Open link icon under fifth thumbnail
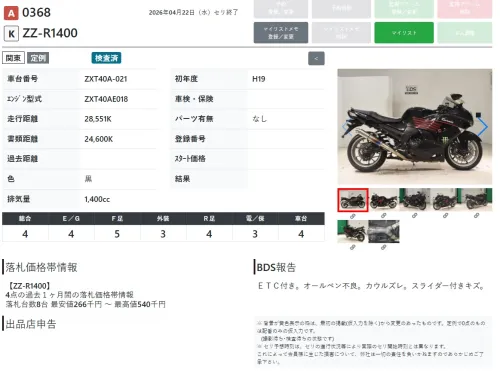The width and height of the screenshot is (500, 387). point(476,216)
